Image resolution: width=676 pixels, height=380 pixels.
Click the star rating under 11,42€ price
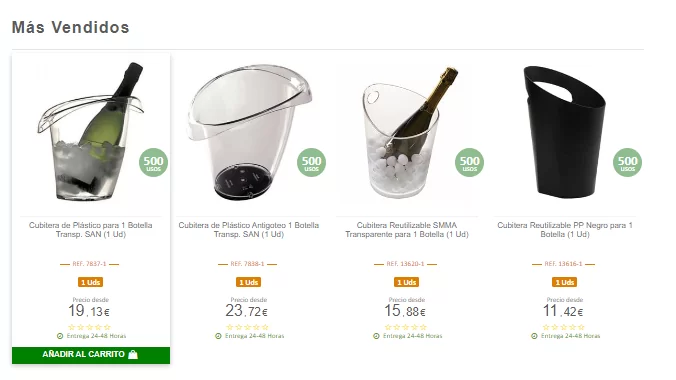564,327
